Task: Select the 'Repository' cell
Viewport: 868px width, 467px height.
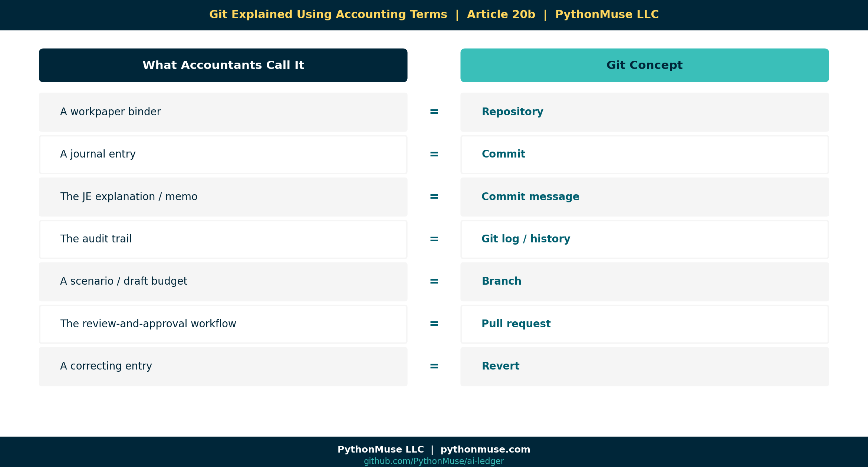Action: [x=644, y=112]
